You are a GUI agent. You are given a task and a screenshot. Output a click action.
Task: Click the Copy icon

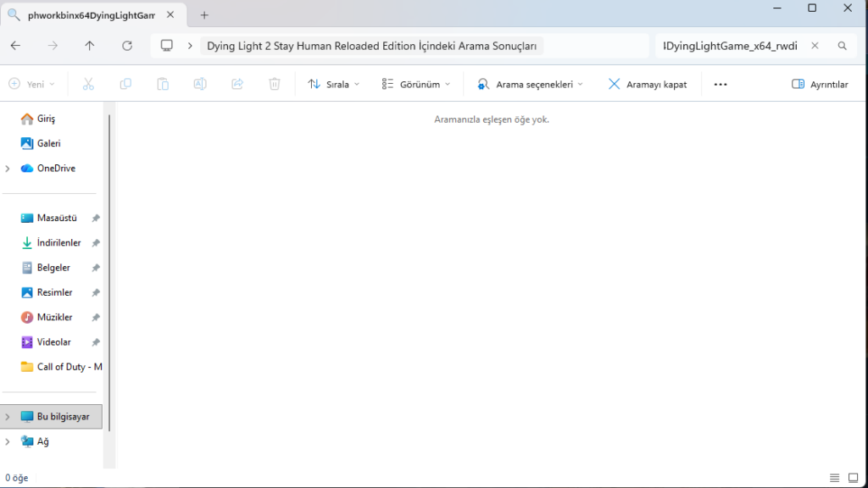click(125, 84)
